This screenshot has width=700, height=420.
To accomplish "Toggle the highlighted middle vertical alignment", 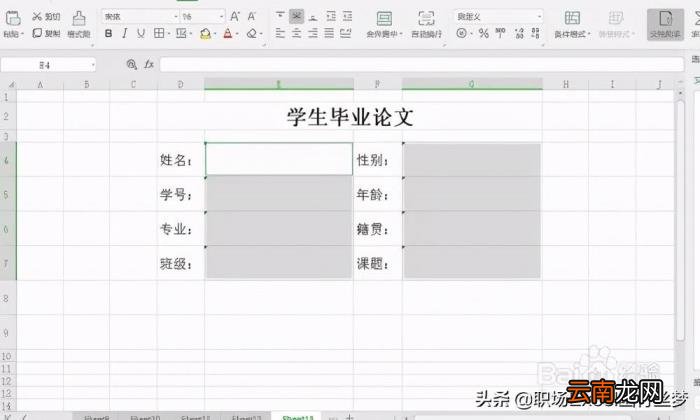I will tap(296, 16).
